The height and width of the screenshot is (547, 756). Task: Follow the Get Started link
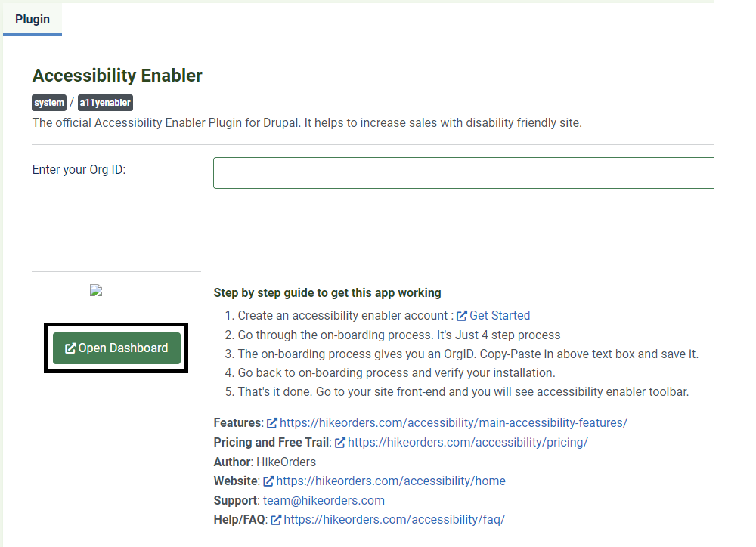pyautogui.click(x=500, y=315)
